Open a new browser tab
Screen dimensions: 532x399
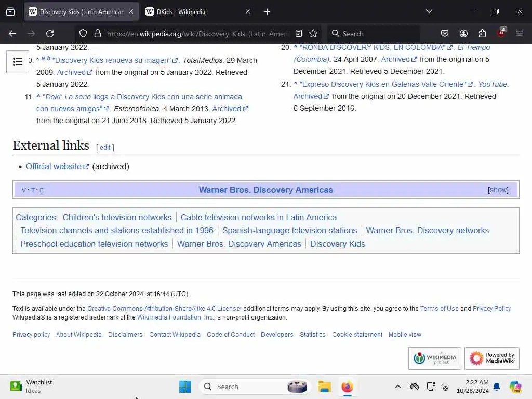268,12
